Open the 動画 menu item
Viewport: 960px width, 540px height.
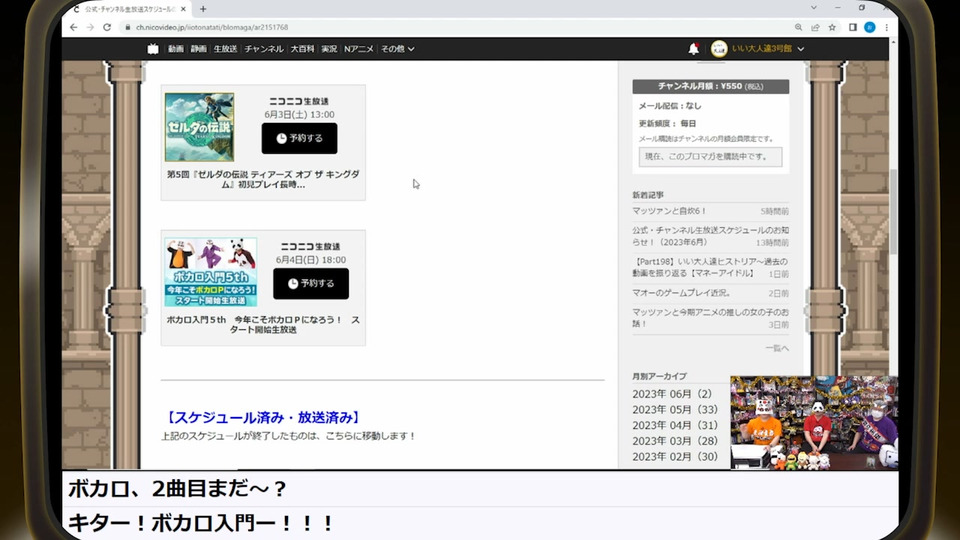(x=176, y=49)
